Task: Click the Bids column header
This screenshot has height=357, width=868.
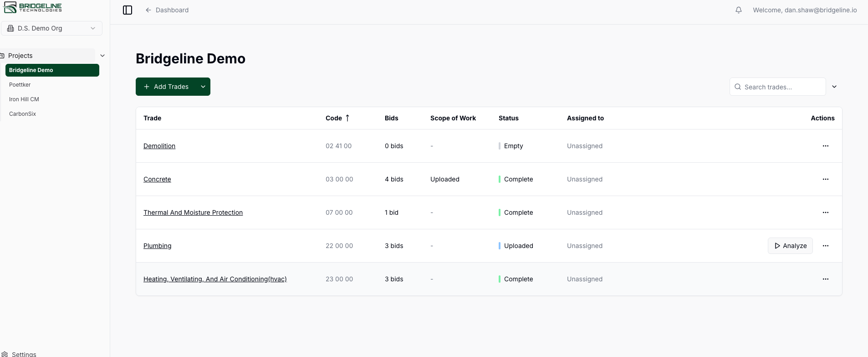Action: pyautogui.click(x=391, y=118)
